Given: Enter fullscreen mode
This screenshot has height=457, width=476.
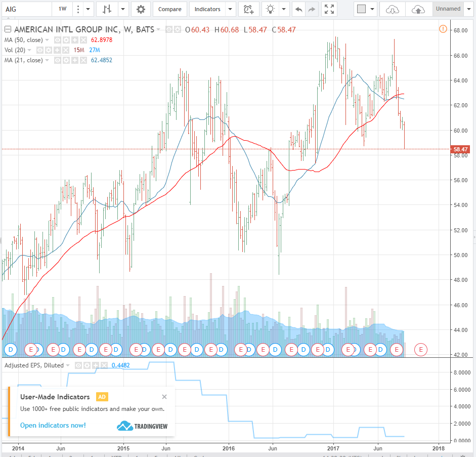Looking at the screenshot, I should pos(329,9).
